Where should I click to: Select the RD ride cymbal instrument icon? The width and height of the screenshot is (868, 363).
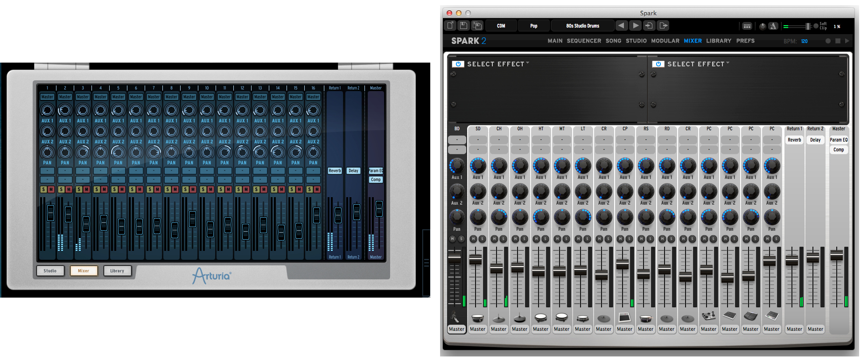click(666, 319)
